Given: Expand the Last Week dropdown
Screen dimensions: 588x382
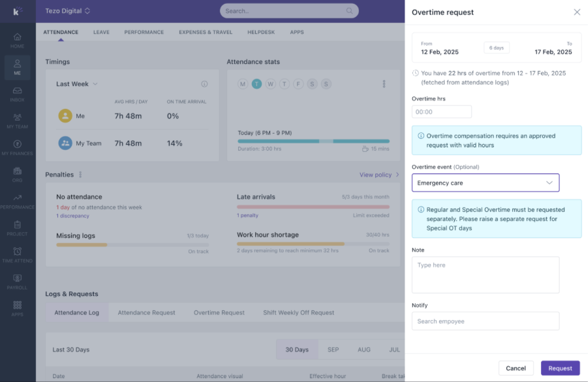Looking at the screenshot, I should 77,84.
